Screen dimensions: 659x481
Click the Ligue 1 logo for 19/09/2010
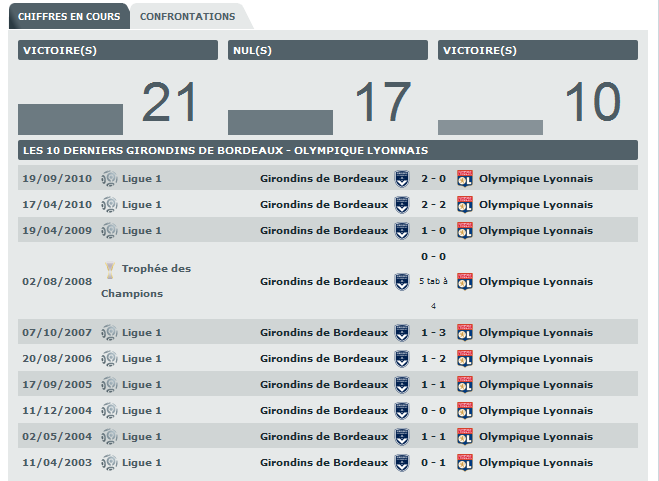(x=109, y=178)
